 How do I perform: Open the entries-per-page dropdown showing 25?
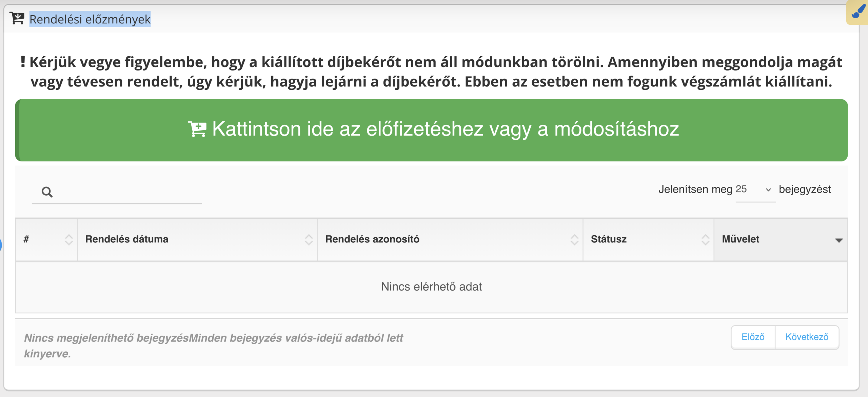point(755,190)
